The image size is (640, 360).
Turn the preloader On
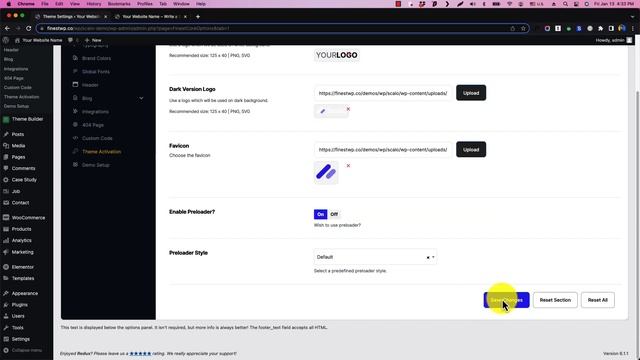tap(320, 214)
